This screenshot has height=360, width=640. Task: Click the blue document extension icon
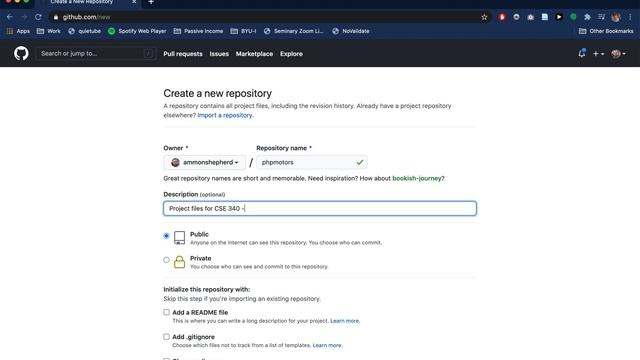point(544,17)
